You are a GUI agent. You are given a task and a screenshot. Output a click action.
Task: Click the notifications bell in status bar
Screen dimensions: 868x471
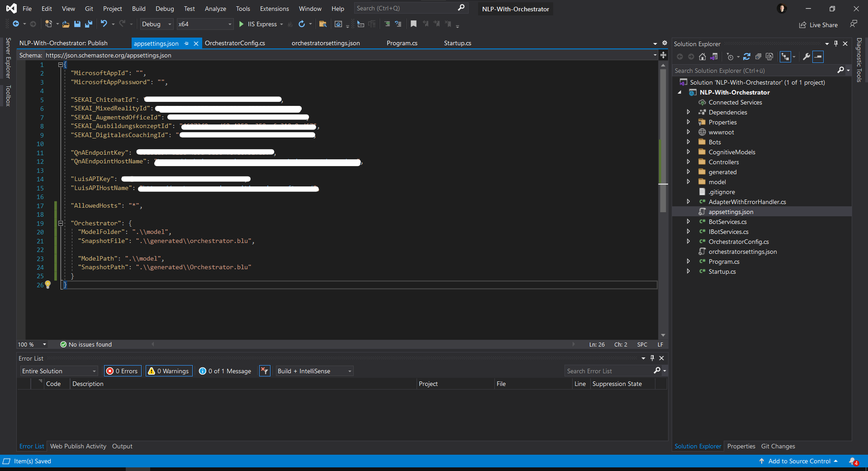coord(853,461)
